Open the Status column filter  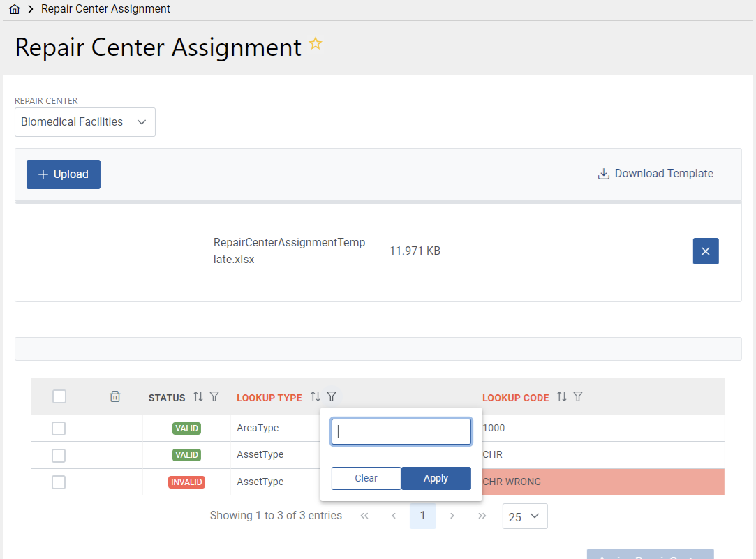point(214,396)
